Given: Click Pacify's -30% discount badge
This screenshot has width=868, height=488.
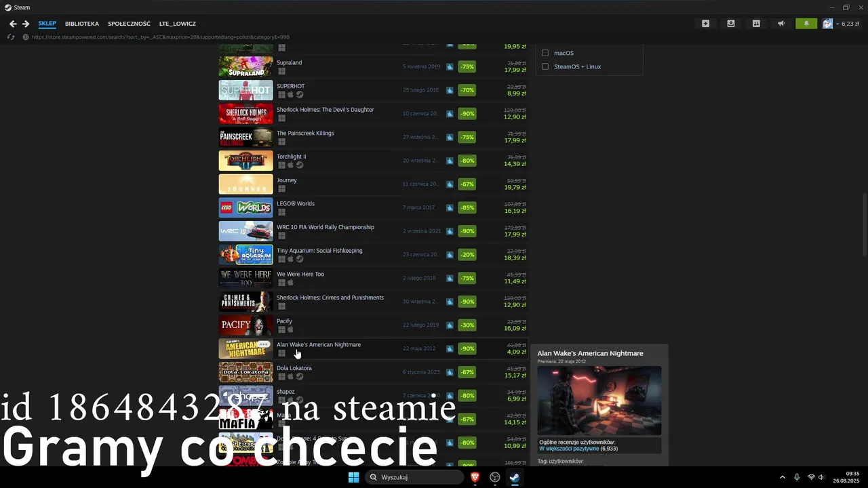Looking at the screenshot, I should click(x=467, y=325).
